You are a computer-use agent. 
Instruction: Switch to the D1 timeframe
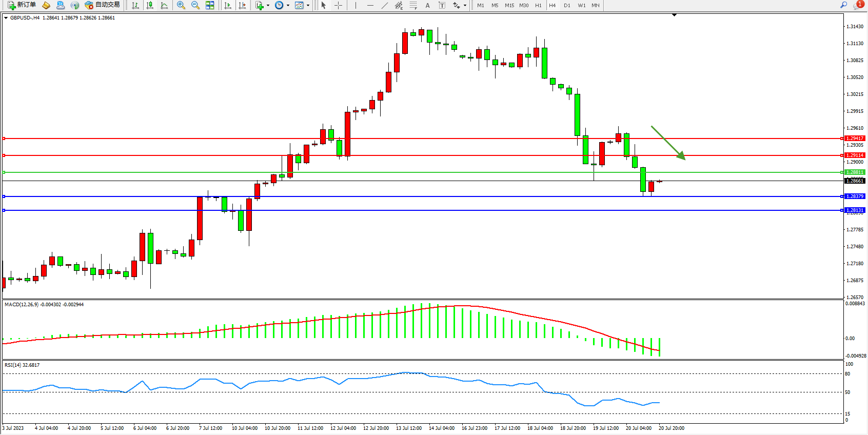pyautogui.click(x=567, y=5)
